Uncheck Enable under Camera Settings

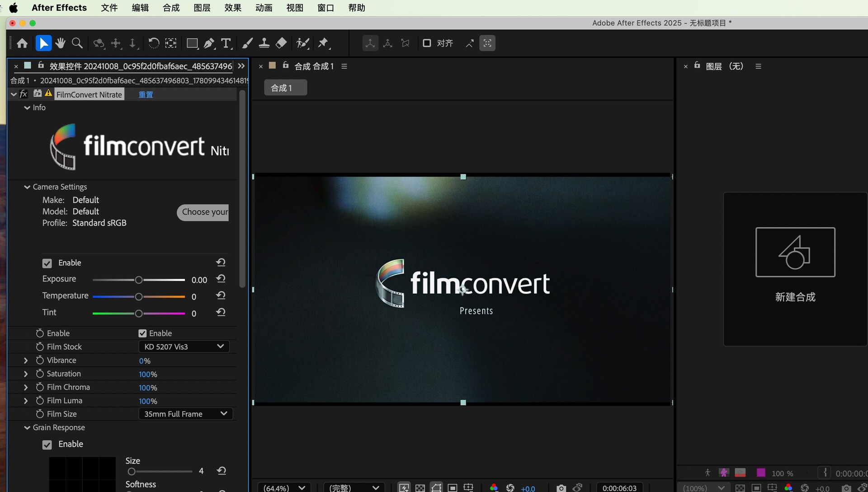click(x=47, y=263)
